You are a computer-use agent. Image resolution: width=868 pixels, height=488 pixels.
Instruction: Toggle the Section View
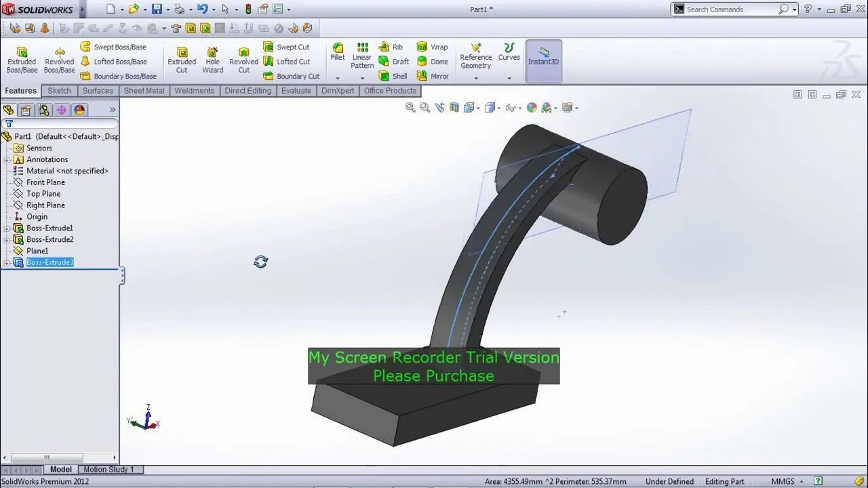454,108
